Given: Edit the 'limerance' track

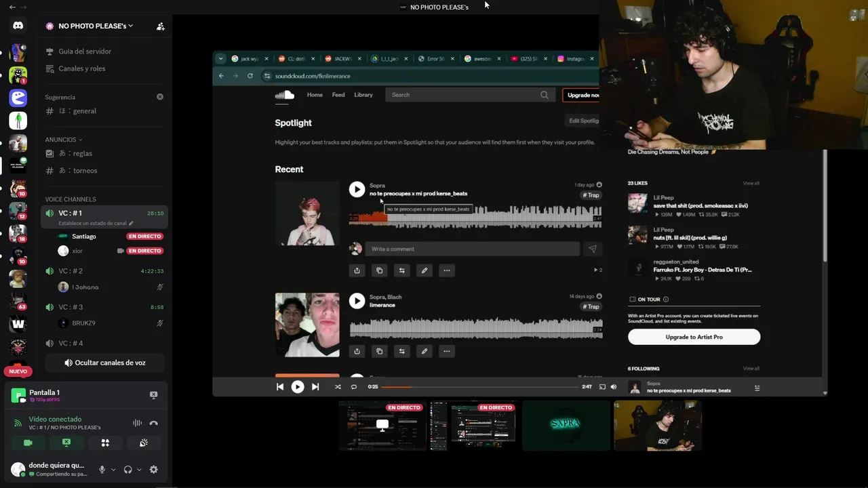Looking at the screenshot, I should click(424, 351).
